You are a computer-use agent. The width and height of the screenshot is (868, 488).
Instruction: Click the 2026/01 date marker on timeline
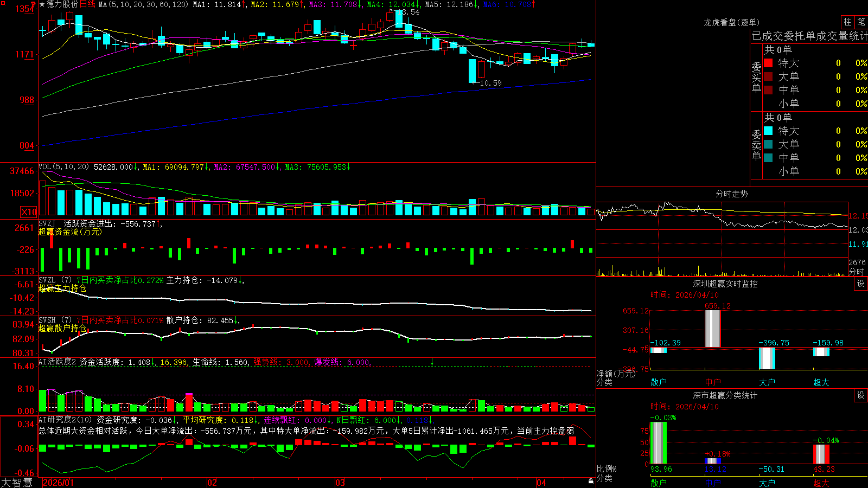click(x=58, y=483)
